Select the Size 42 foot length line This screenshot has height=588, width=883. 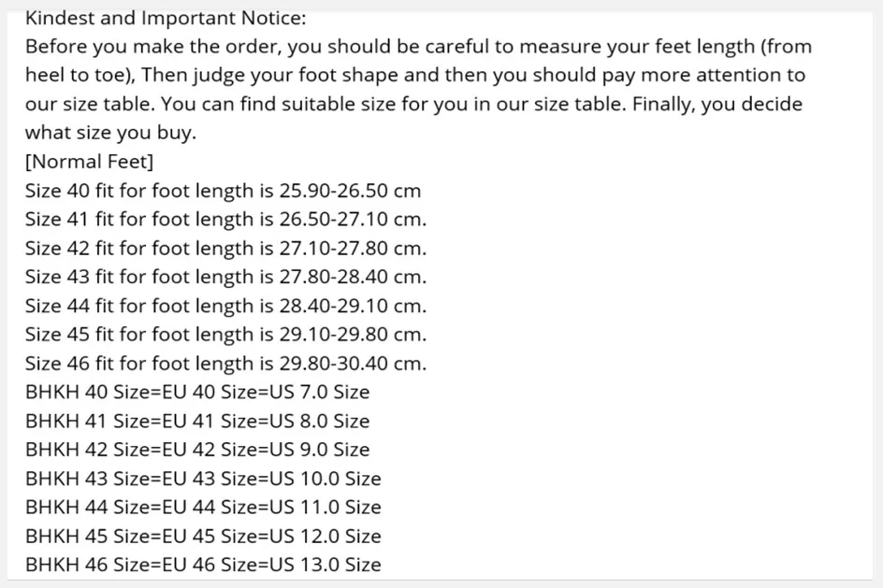pos(225,248)
